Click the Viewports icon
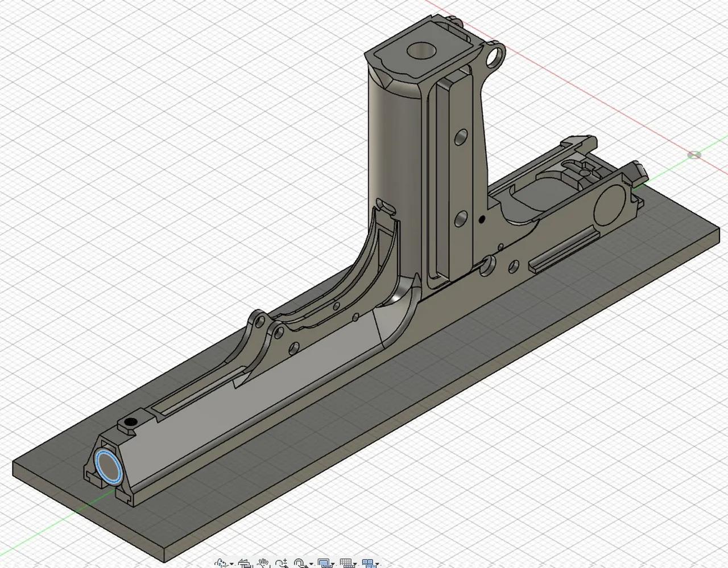The height and width of the screenshot is (568, 728). [369, 563]
